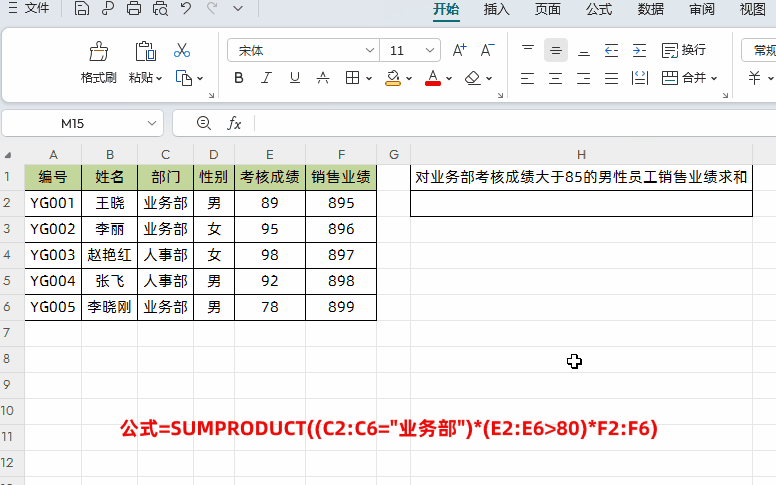
Task: Toggle Align Left
Action: coord(528,78)
